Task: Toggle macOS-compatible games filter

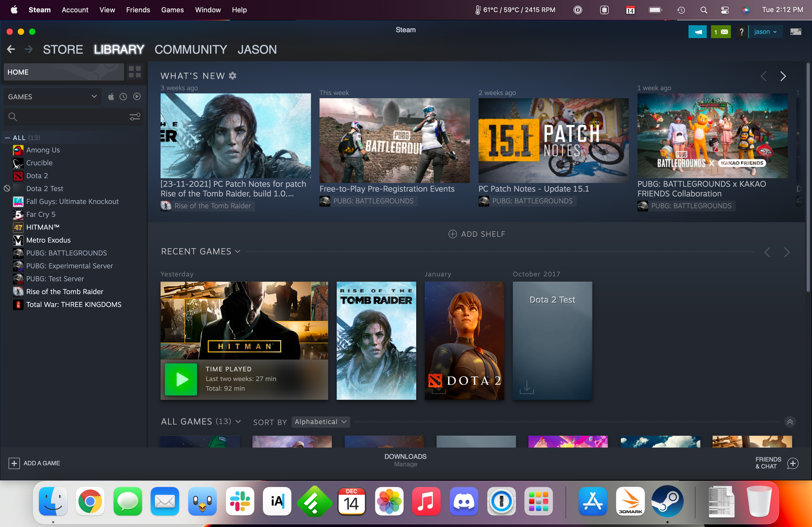Action: click(111, 97)
